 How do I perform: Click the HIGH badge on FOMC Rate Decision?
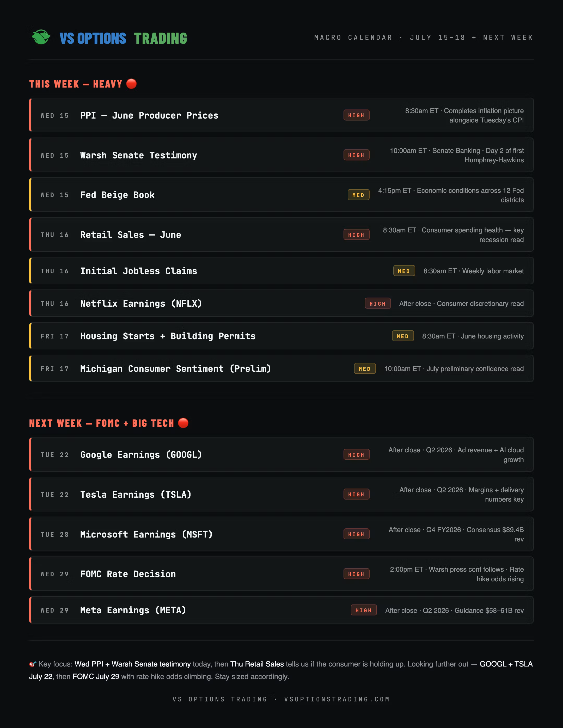[x=356, y=574]
